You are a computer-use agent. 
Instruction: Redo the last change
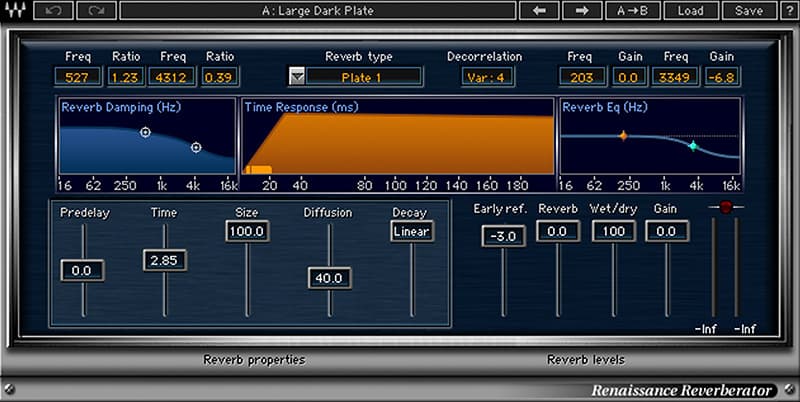point(96,11)
